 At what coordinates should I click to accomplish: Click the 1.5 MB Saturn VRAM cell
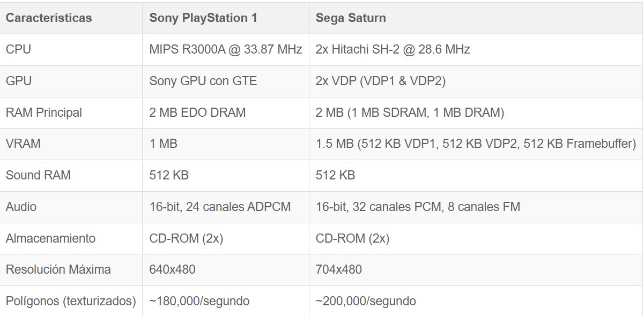pos(476,144)
